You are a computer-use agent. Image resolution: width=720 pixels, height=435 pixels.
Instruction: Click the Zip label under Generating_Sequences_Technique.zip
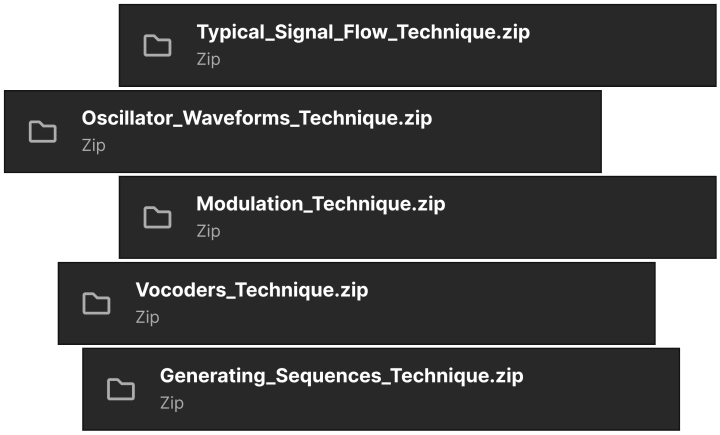(172, 403)
